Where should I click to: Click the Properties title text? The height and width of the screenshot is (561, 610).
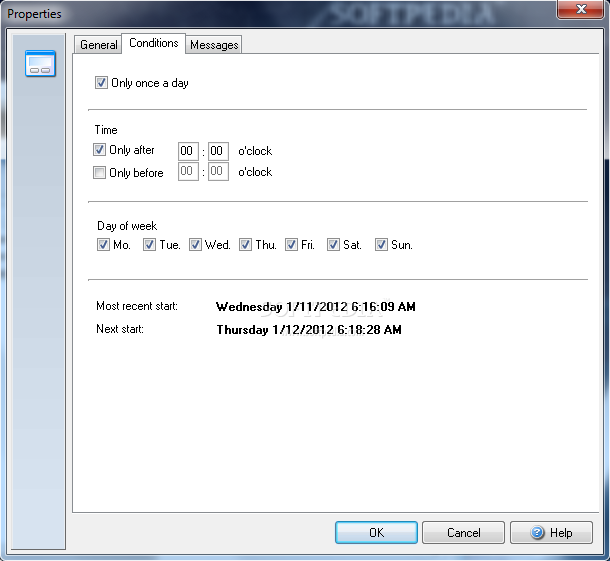[x=34, y=14]
